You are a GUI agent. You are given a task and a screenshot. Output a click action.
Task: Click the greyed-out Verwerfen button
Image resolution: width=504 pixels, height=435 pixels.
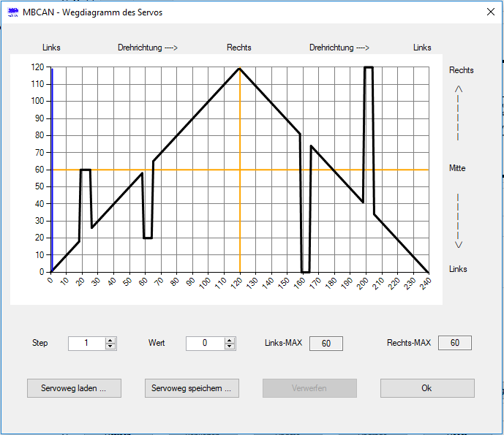click(x=309, y=388)
